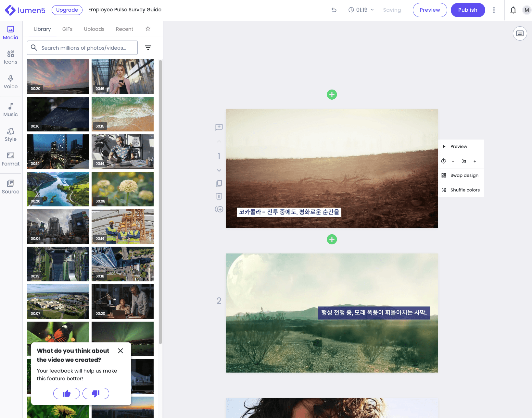The height and width of the screenshot is (418, 532).
Task: Publish the video
Action: [x=468, y=10]
